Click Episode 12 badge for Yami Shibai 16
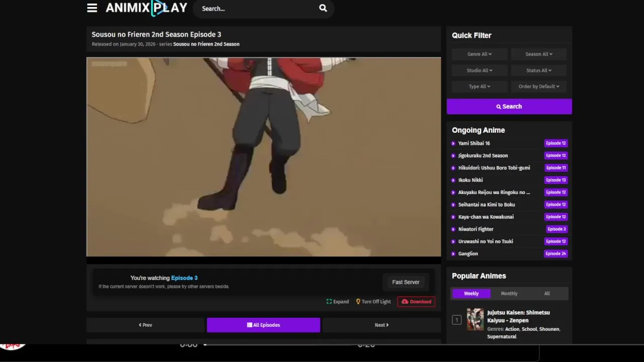Viewport: 644px width, 362px height. [x=556, y=143]
